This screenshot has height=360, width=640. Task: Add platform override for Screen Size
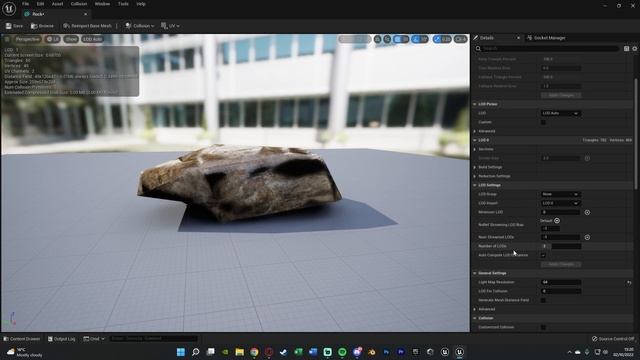(587, 158)
